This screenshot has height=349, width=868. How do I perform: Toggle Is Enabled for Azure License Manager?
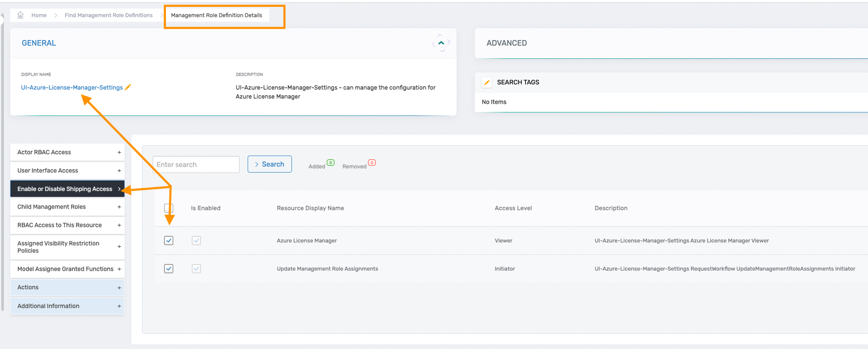[x=196, y=240]
